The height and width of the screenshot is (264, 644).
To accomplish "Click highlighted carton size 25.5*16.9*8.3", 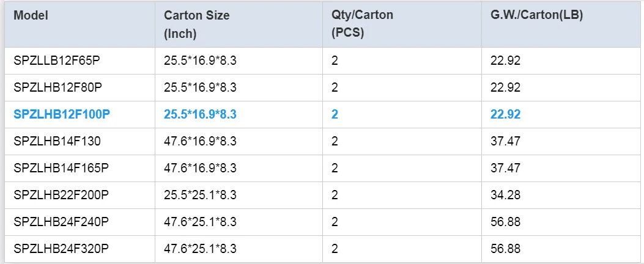I will pos(200,114).
